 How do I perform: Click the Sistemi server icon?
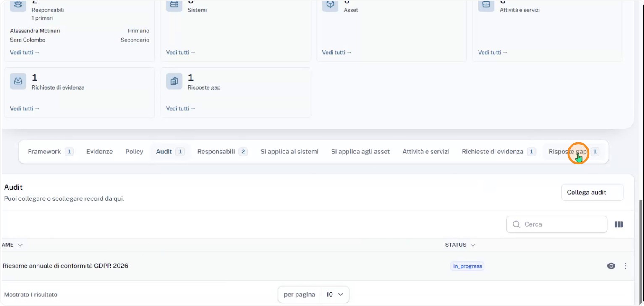[x=174, y=4]
